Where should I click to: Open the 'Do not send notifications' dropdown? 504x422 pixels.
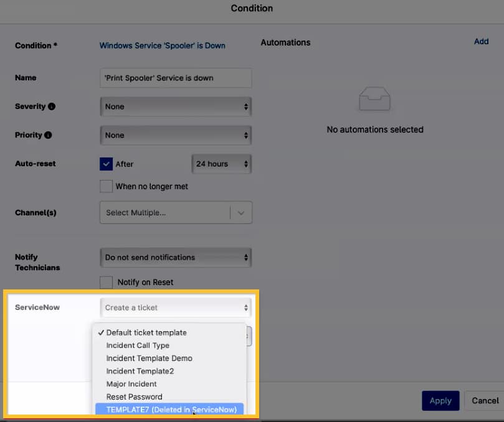coord(175,257)
